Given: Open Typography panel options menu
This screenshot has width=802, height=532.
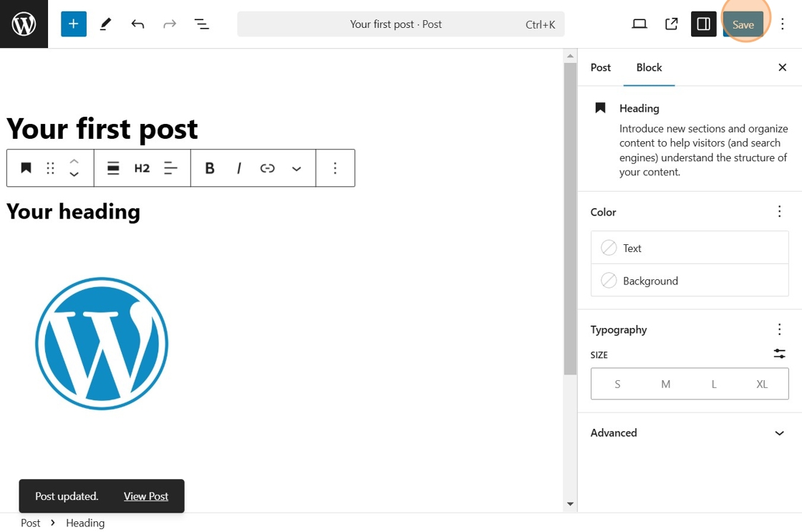Looking at the screenshot, I should pyautogui.click(x=780, y=329).
